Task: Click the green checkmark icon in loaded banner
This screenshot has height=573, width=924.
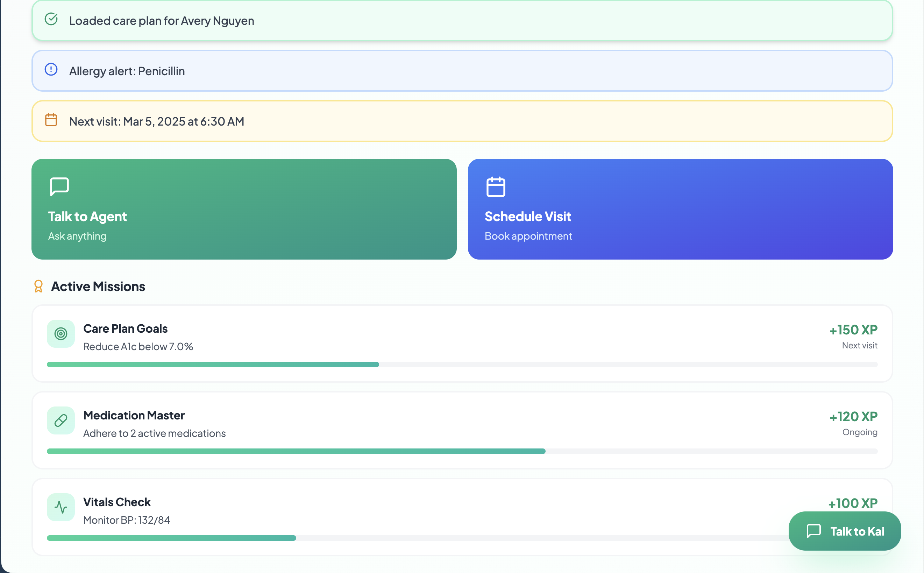Action: [51, 19]
